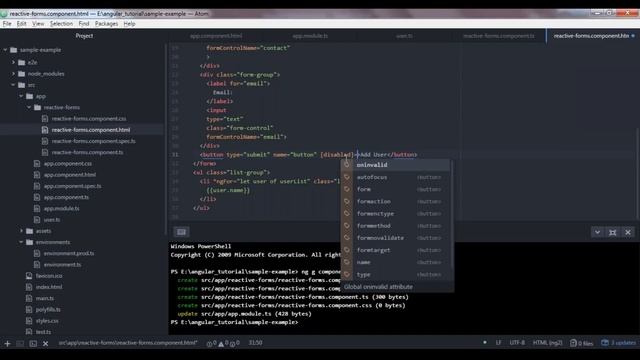Open the Packages menu
This screenshot has height=360, width=640.
pyautogui.click(x=106, y=24)
